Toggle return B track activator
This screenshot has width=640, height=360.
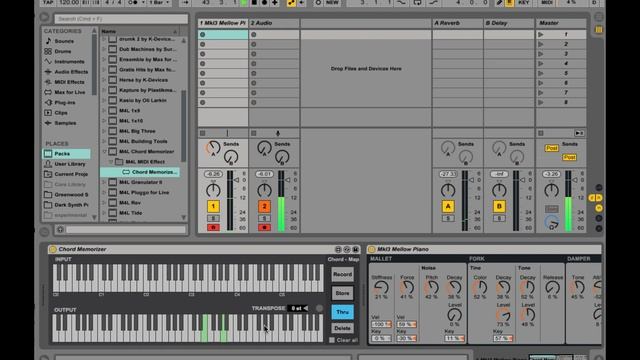tap(499, 207)
